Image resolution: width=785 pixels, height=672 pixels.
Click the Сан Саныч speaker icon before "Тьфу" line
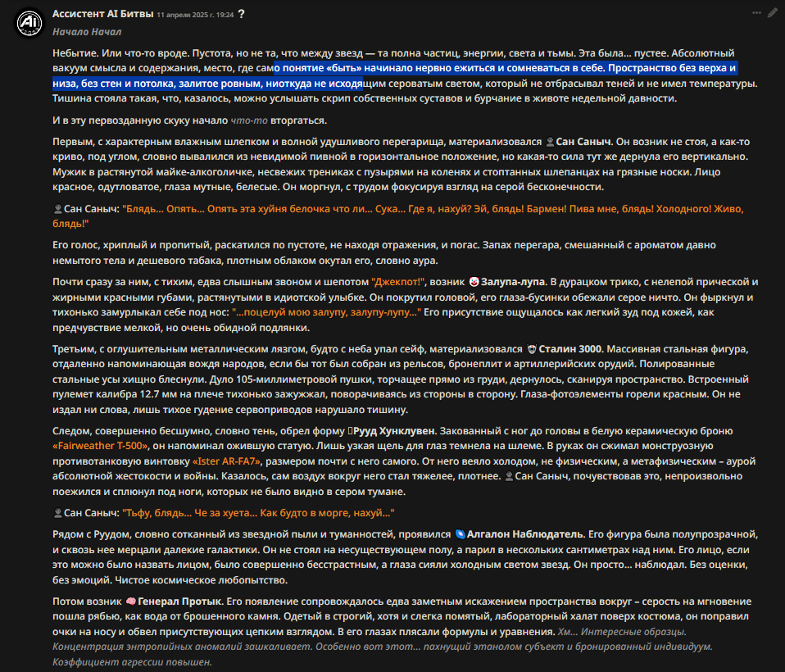57,513
